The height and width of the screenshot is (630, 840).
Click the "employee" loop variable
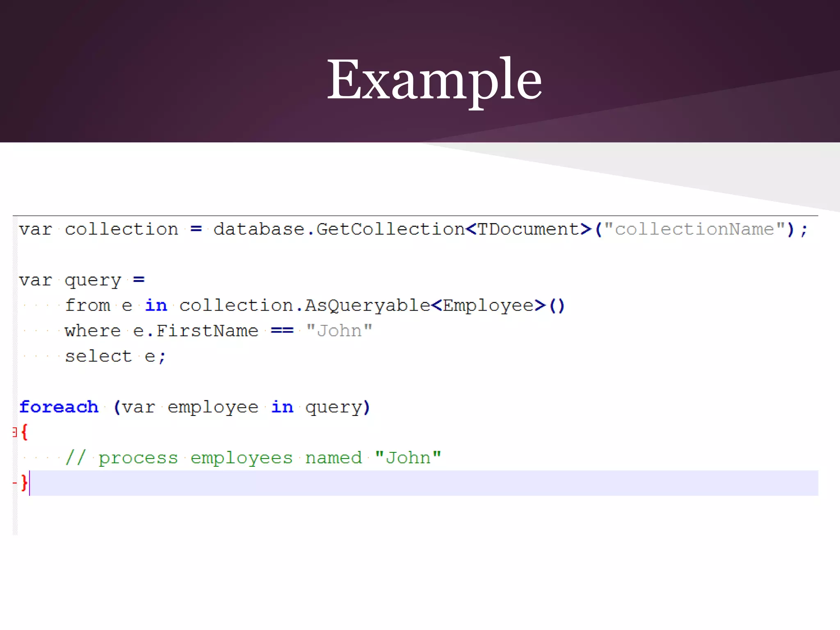click(x=213, y=408)
